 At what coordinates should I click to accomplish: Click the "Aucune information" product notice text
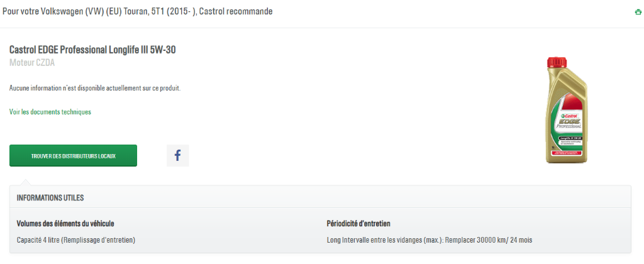point(95,88)
